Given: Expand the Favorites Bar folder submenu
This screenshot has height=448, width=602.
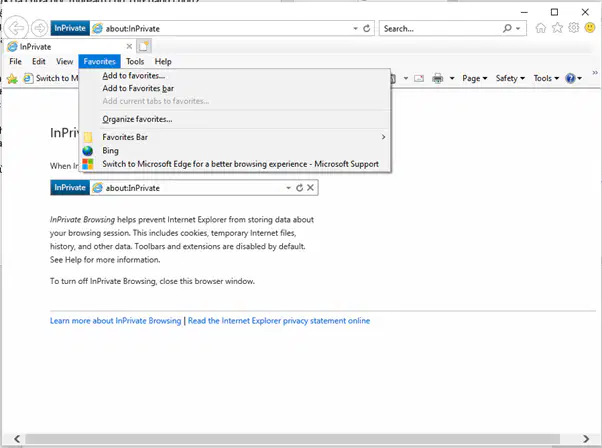Looking at the screenshot, I should (235, 137).
